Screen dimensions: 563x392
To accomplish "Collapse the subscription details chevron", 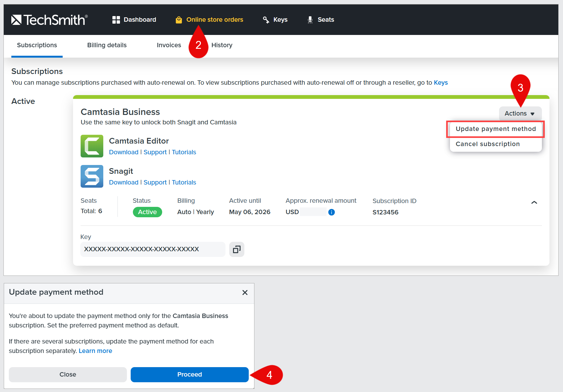I will (x=534, y=202).
